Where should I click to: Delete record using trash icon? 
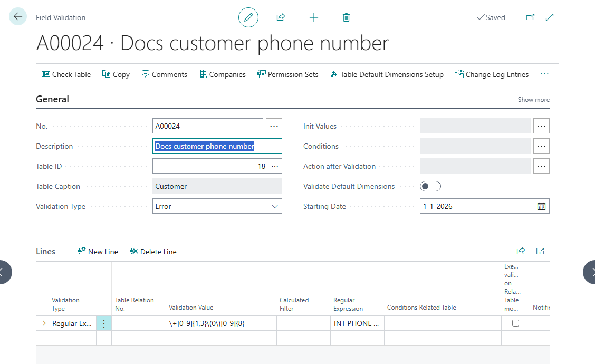point(346,17)
